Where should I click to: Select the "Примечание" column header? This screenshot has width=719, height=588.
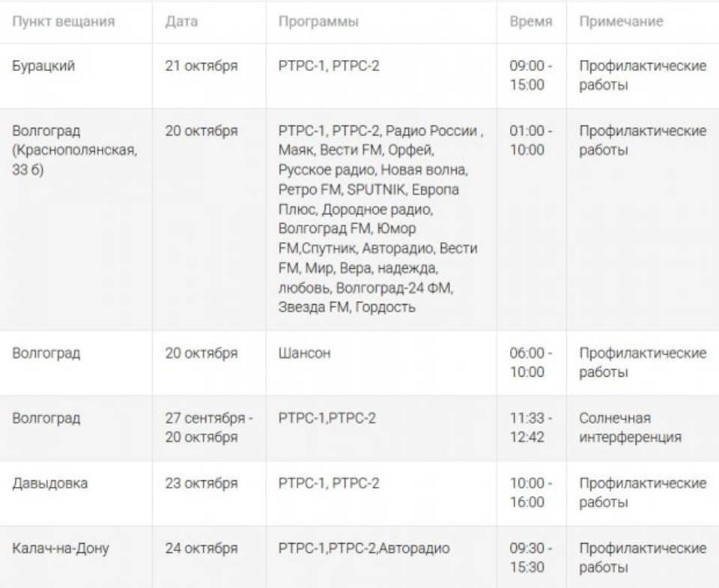(x=621, y=22)
